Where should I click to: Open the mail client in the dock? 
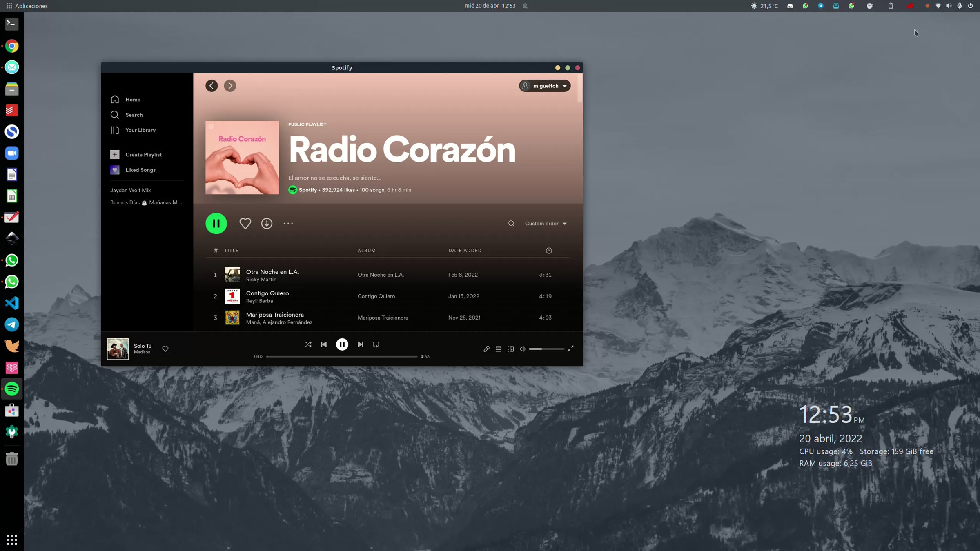(12, 67)
